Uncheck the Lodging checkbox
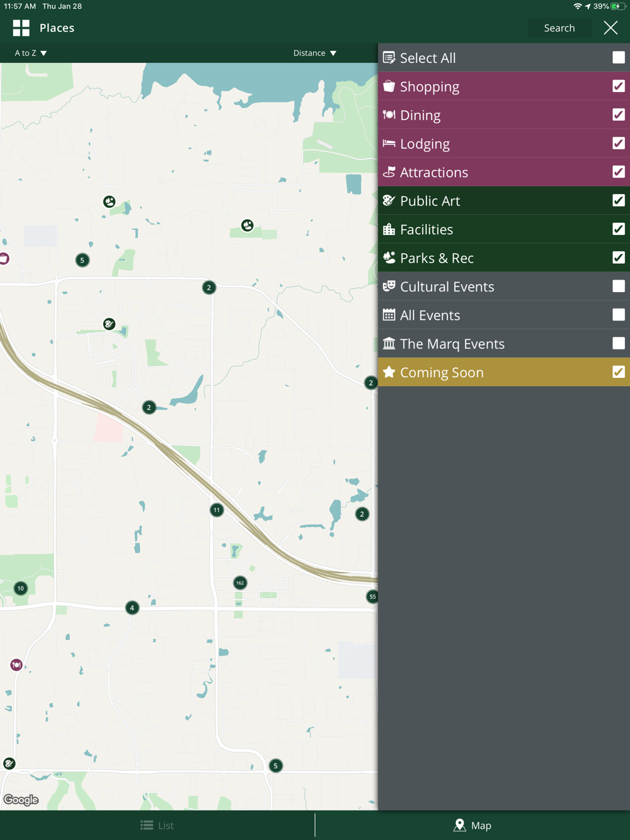This screenshot has width=630, height=840. [619, 143]
